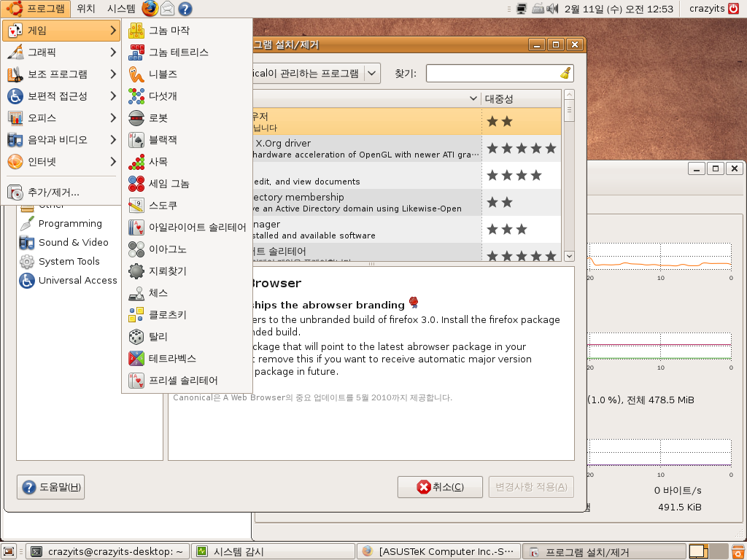747x560 pixels.
Task: Open 블랙잭 card game
Action: (x=187, y=140)
